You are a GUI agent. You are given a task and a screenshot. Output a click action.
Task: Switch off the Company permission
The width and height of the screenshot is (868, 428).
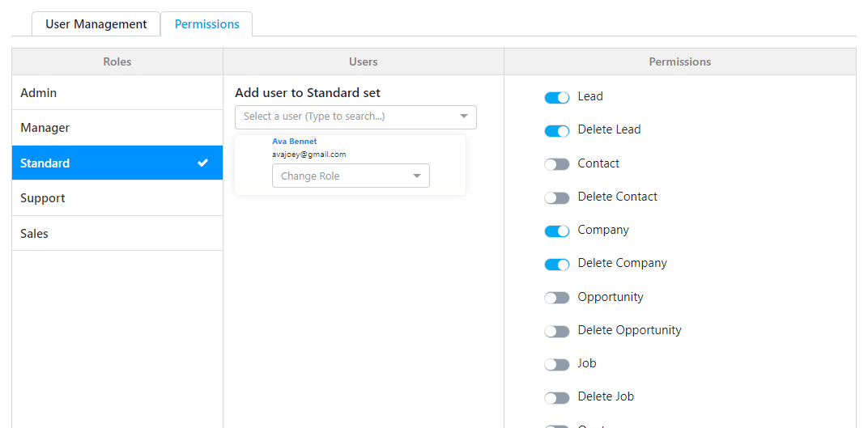557,231
